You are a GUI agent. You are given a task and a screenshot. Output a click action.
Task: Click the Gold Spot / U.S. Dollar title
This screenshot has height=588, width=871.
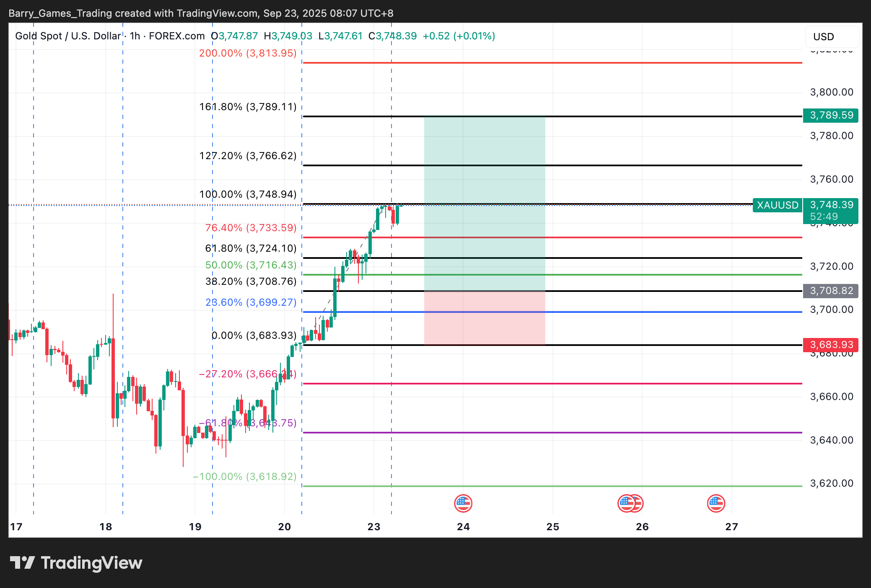68,36
